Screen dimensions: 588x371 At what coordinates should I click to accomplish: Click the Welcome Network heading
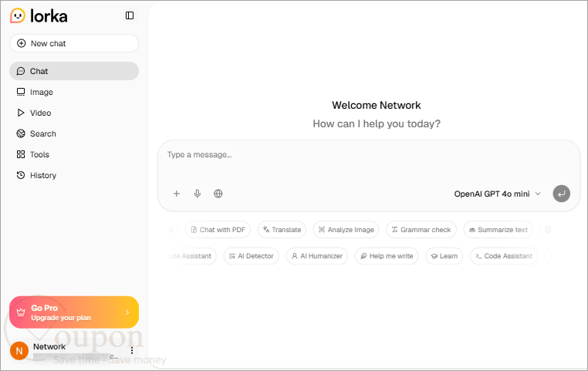click(x=377, y=106)
